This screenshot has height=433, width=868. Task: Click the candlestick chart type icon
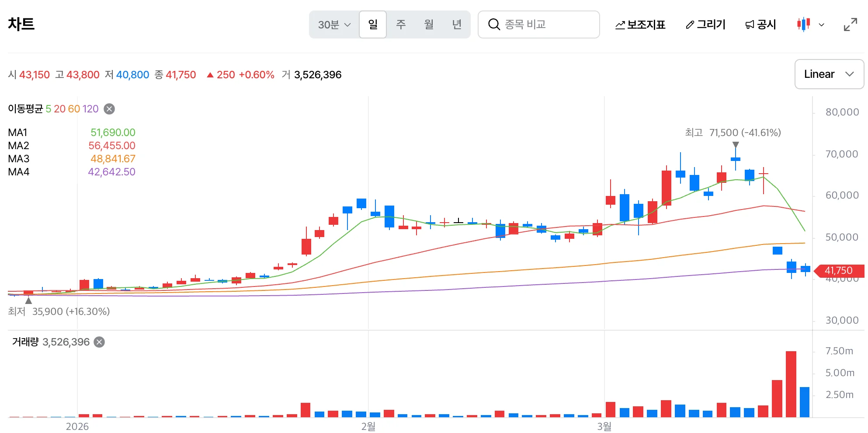tap(803, 24)
